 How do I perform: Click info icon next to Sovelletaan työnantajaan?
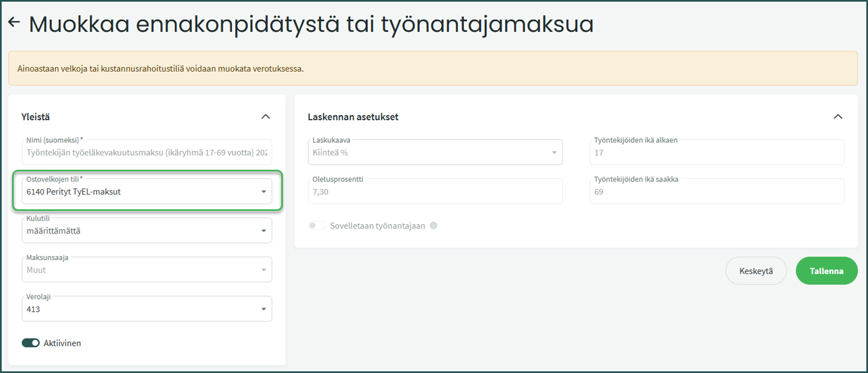pyautogui.click(x=433, y=226)
